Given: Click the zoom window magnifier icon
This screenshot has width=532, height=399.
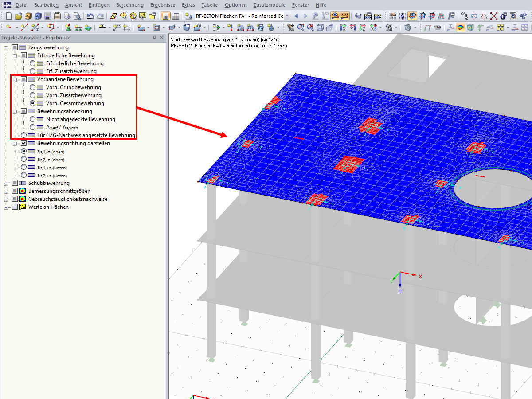Looking at the screenshot, I should [x=301, y=27].
